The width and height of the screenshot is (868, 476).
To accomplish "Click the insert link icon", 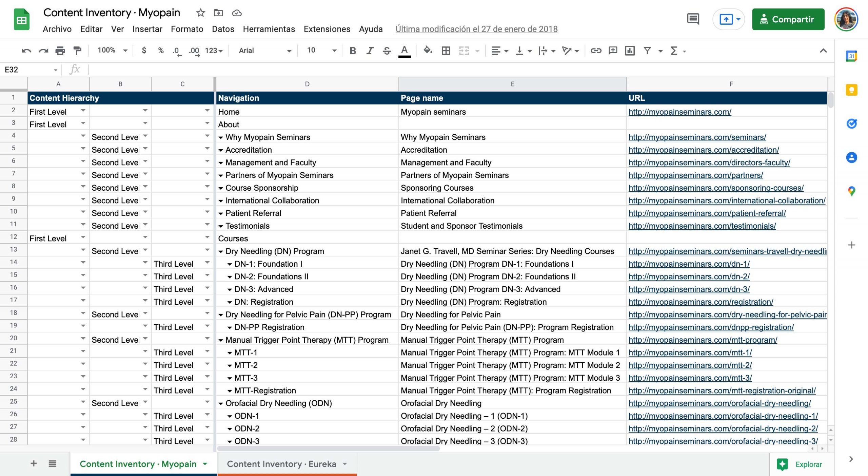I will [x=596, y=51].
